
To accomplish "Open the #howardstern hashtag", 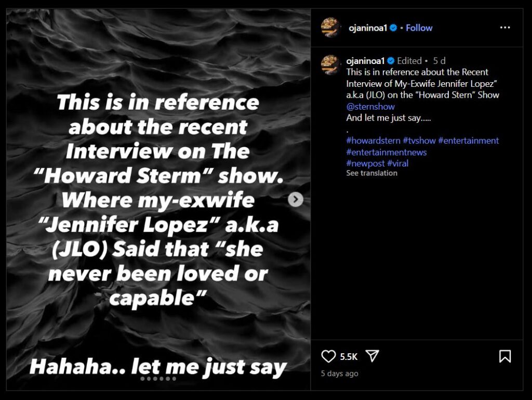I will coord(373,140).
